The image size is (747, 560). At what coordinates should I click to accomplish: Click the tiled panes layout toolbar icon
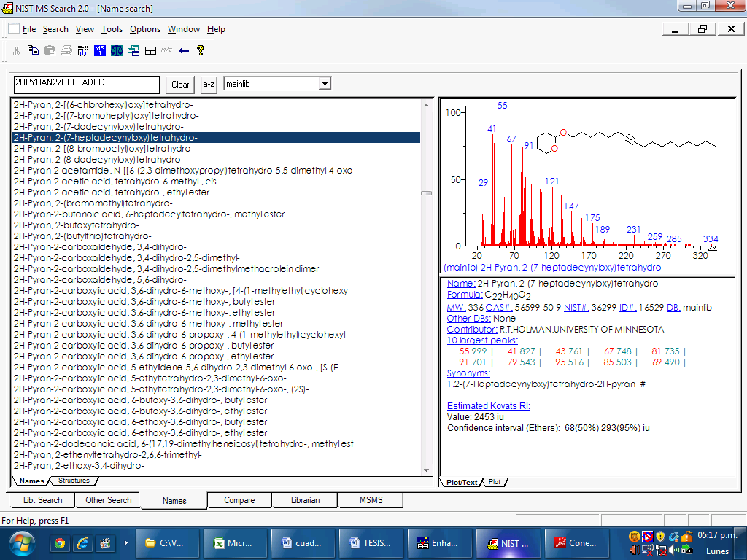tap(150, 50)
